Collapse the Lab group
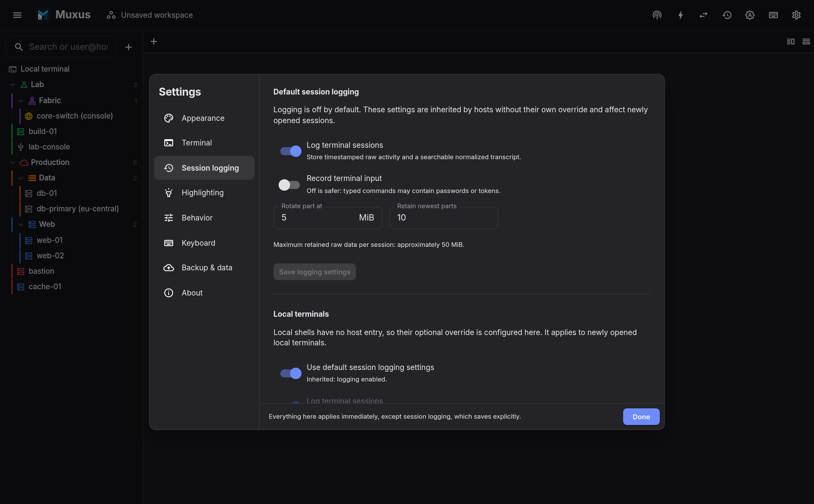Image resolution: width=814 pixels, height=504 pixels. tap(13, 85)
